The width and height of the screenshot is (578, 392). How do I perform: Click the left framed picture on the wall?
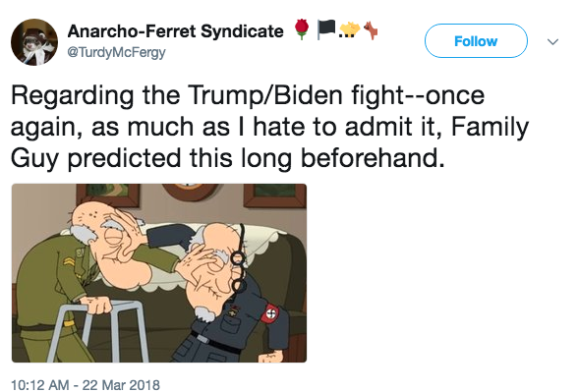[x=108, y=195]
